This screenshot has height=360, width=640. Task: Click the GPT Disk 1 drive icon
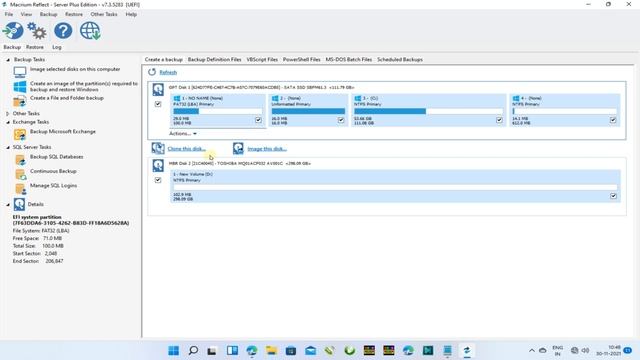(158, 89)
